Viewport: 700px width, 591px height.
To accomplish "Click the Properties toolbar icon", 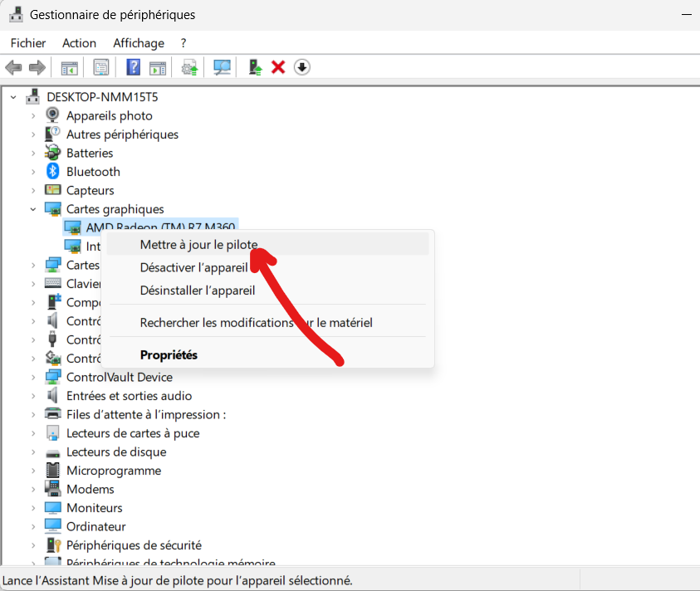I will [x=100, y=66].
